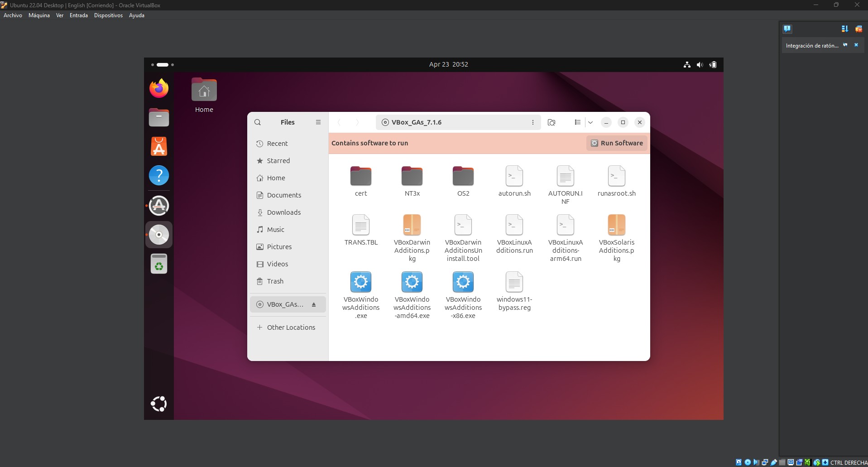This screenshot has width=868, height=467.
Task: Select the autorun.sh file
Action: [x=514, y=181]
